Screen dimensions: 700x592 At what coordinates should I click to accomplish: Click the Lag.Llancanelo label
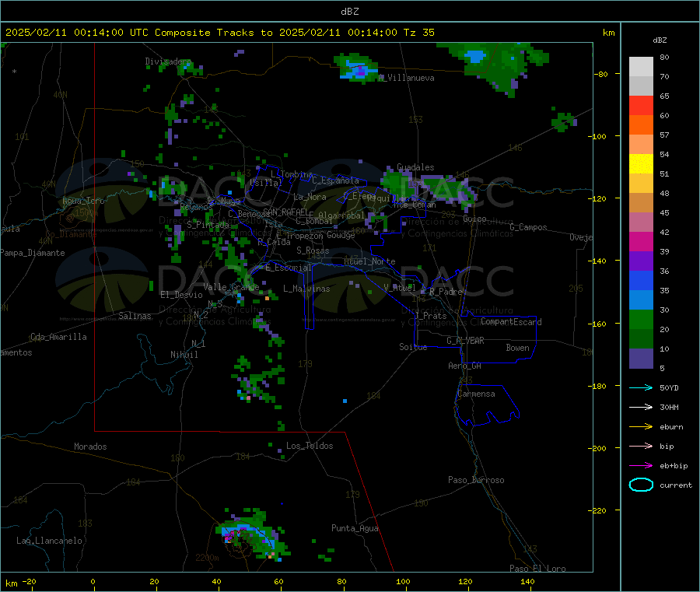point(49,541)
